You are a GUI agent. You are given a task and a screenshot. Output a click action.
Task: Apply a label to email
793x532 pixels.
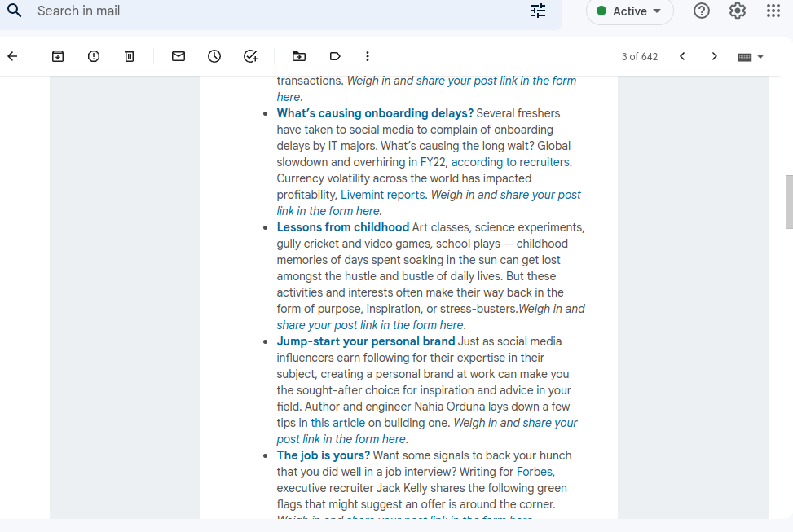[335, 56]
